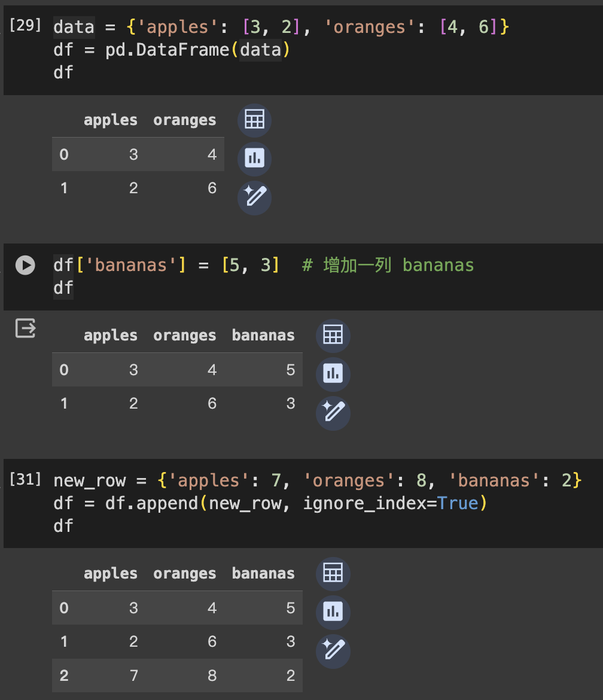Convert bananas output to interactive table

[333, 335]
